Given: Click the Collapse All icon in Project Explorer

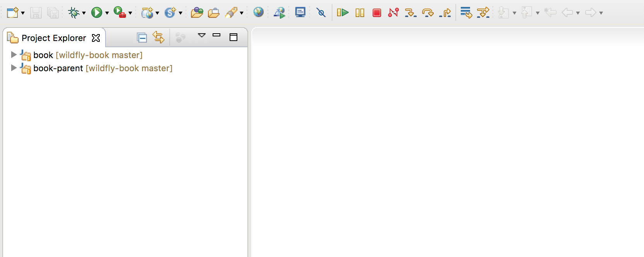Looking at the screenshot, I should [x=142, y=38].
